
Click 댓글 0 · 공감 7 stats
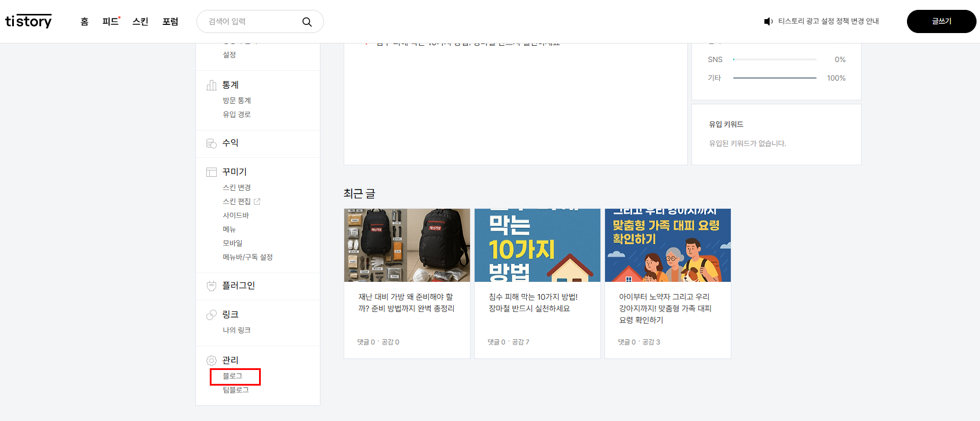[509, 343]
